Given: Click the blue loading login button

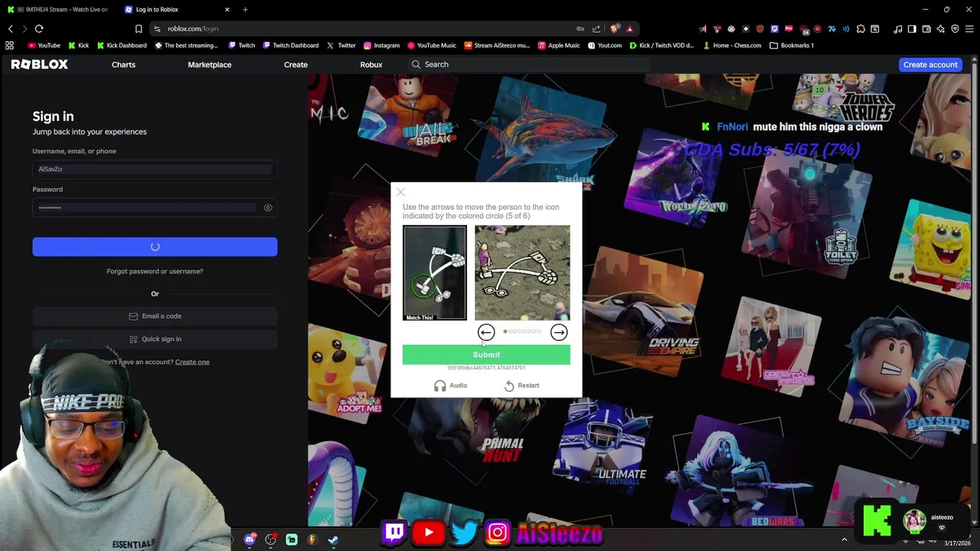Looking at the screenshot, I should 155,246.
